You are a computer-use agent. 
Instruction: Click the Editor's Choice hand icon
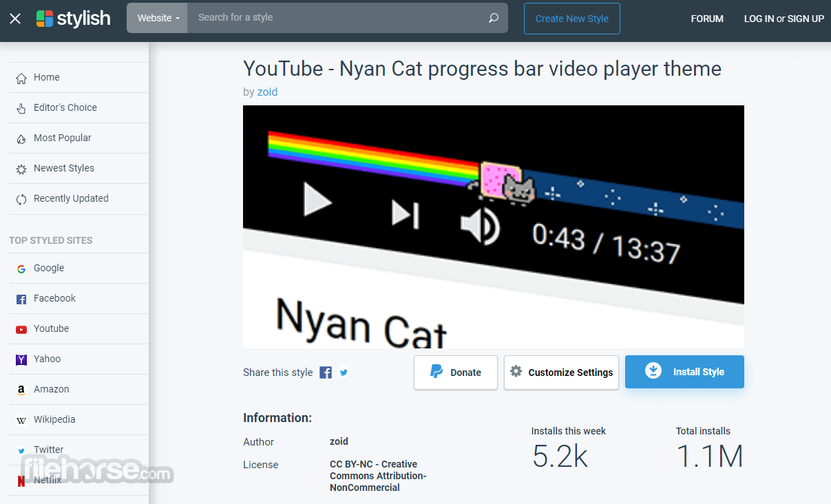(21, 108)
